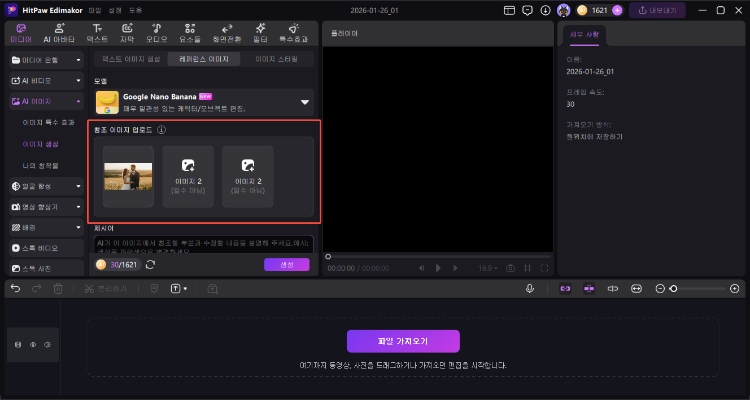The height and width of the screenshot is (400, 750).
Task: Open the user avatar profile
Action: (563, 10)
